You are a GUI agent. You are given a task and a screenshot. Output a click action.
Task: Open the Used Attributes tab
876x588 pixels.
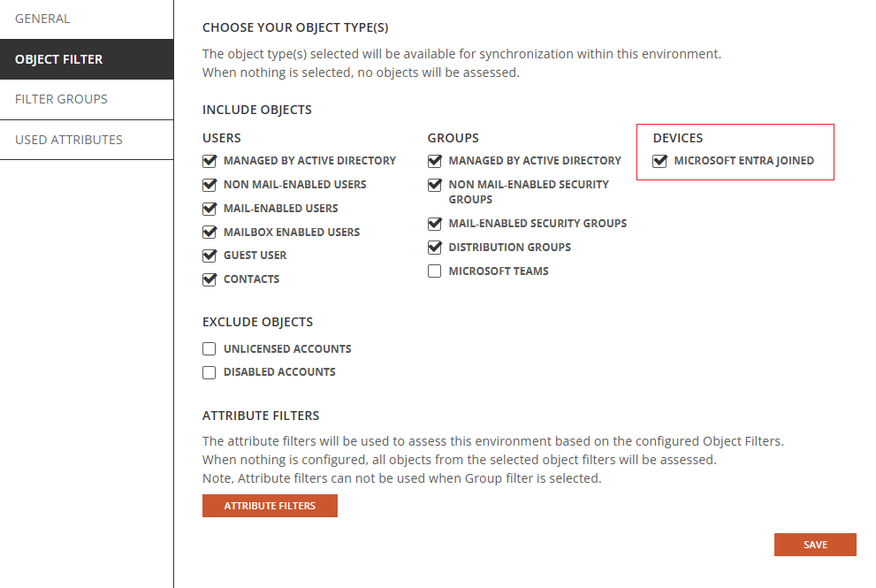(69, 140)
